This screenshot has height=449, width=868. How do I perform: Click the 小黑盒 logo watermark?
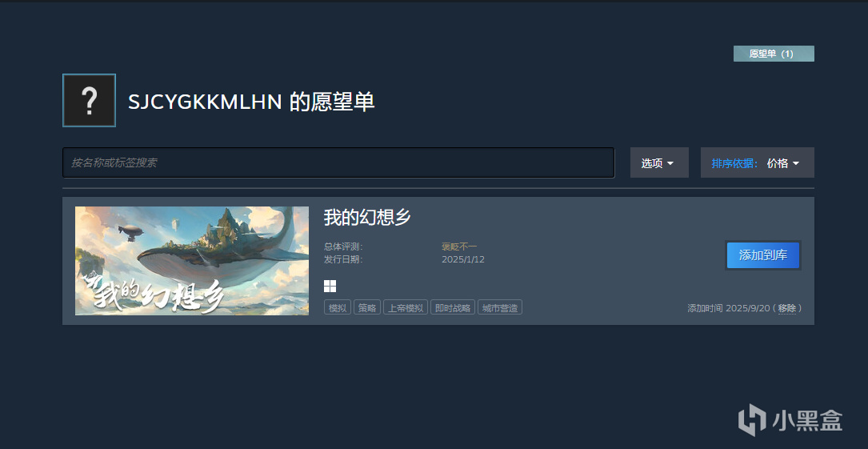point(790,419)
